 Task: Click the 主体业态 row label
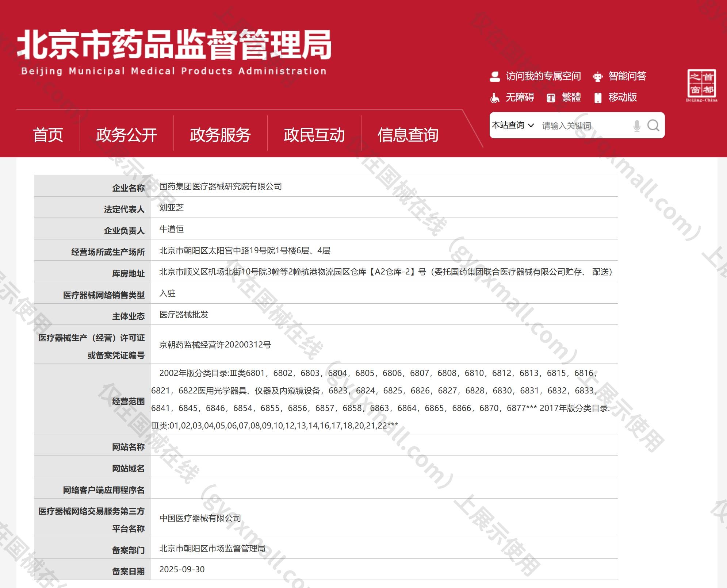point(129,316)
